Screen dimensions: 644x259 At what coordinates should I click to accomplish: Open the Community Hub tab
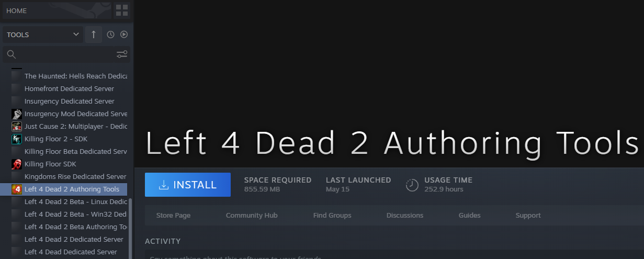tap(252, 215)
